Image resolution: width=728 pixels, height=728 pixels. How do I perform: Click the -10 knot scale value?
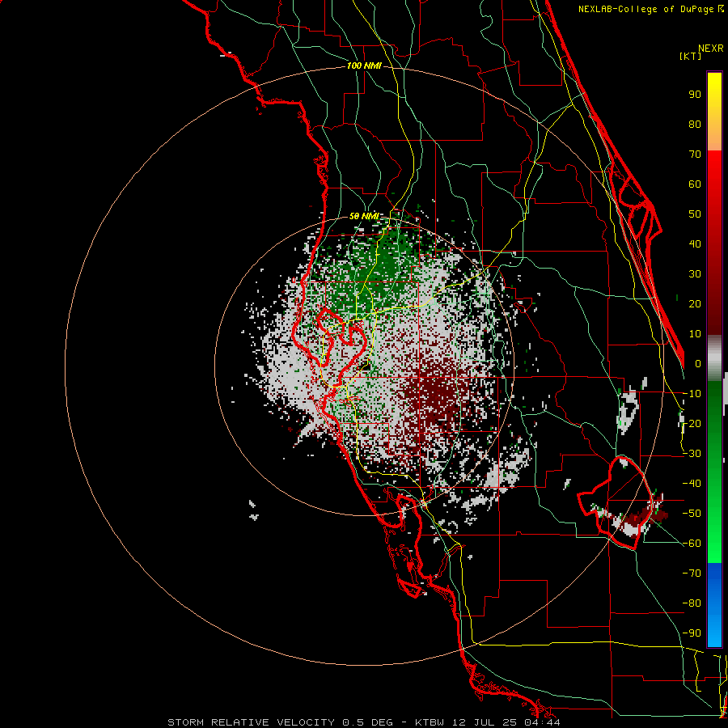(x=692, y=394)
